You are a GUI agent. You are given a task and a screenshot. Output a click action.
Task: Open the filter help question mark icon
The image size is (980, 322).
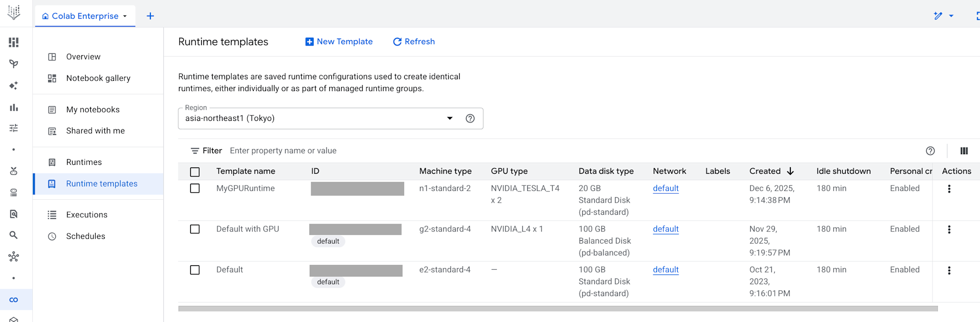930,151
